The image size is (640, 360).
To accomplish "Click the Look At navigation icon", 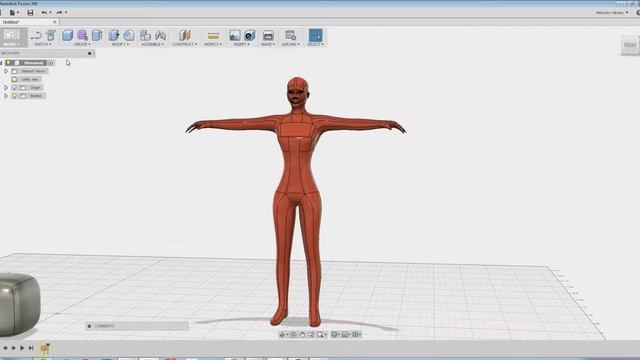I will pos(293,334).
